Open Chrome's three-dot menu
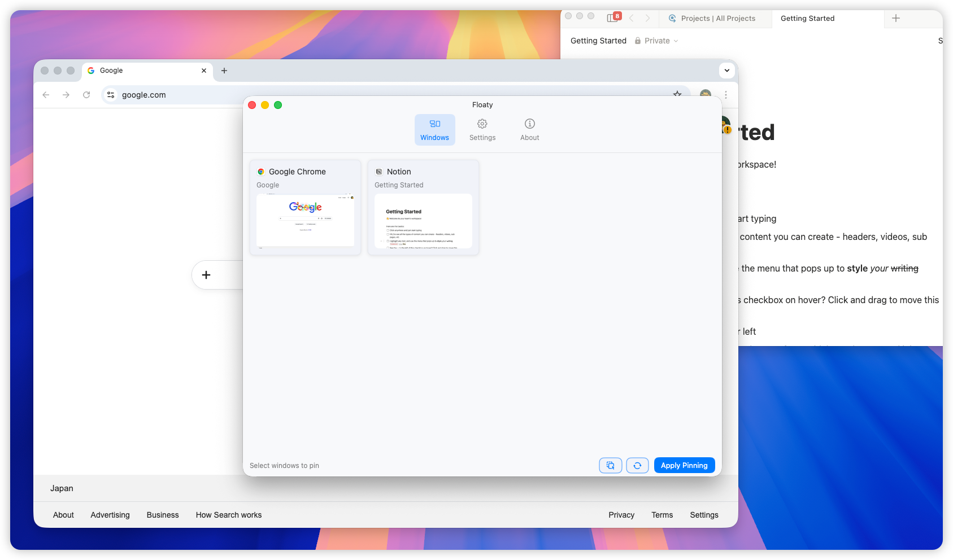Screen dimensions: 953x560 coord(726,95)
